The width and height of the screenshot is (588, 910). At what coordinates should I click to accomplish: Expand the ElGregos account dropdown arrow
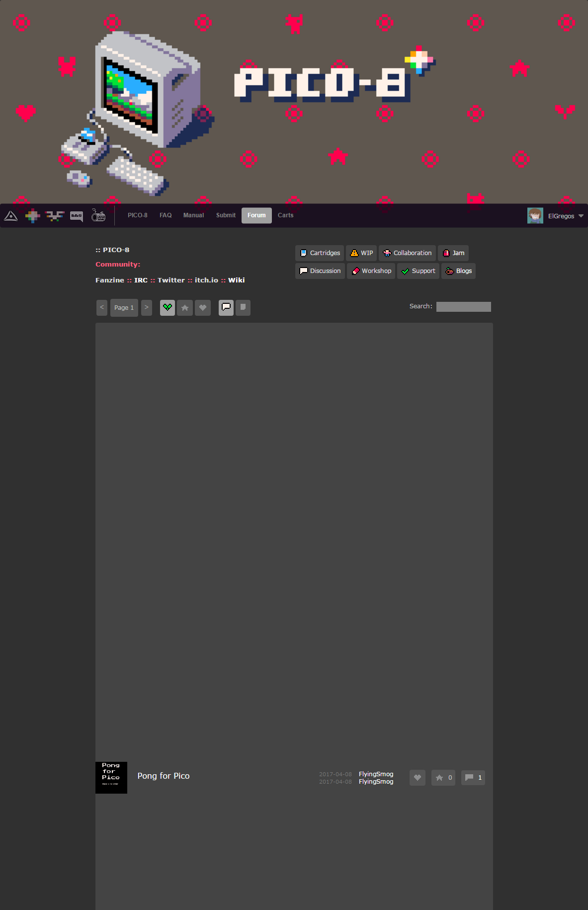tap(581, 216)
